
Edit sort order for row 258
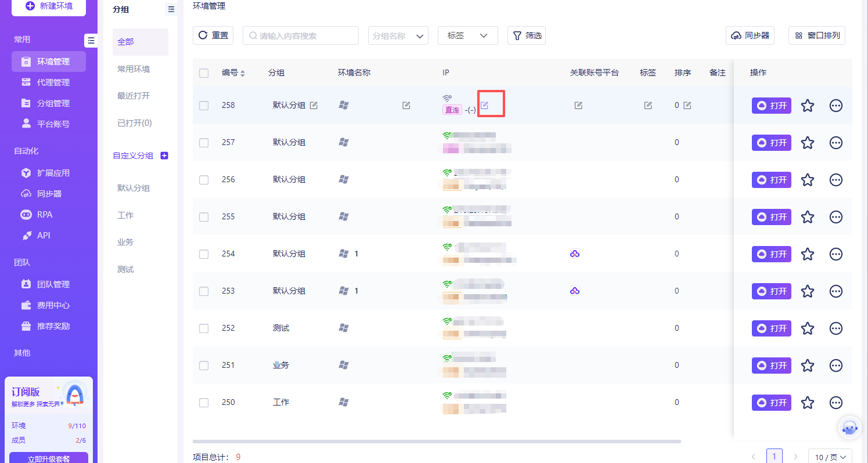click(687, 105)
